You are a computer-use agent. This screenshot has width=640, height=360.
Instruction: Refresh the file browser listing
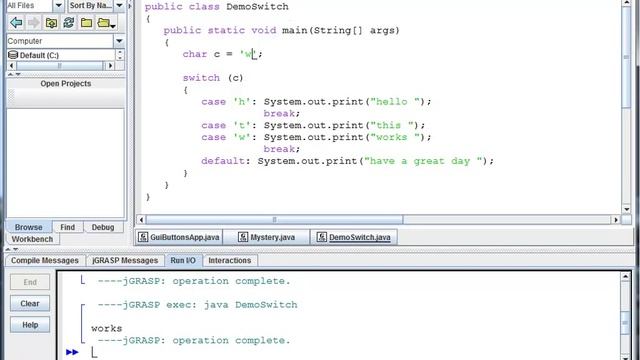pos(69,22)
